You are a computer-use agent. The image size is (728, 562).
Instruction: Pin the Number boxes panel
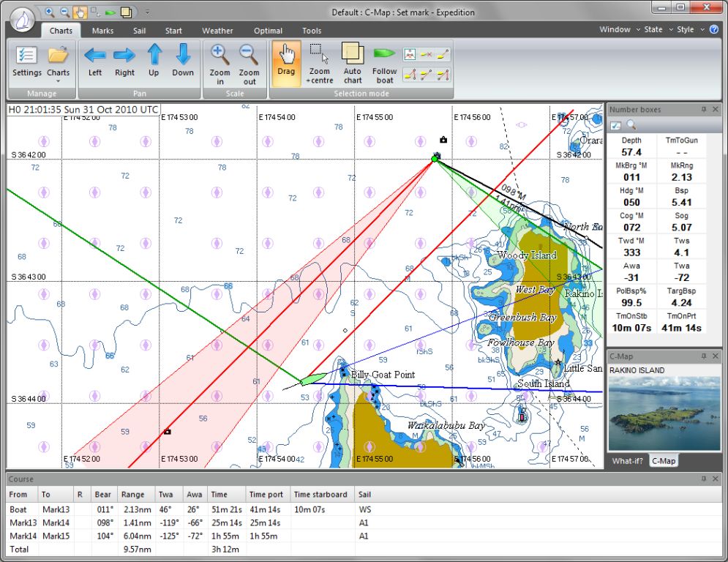click(704, 110)
